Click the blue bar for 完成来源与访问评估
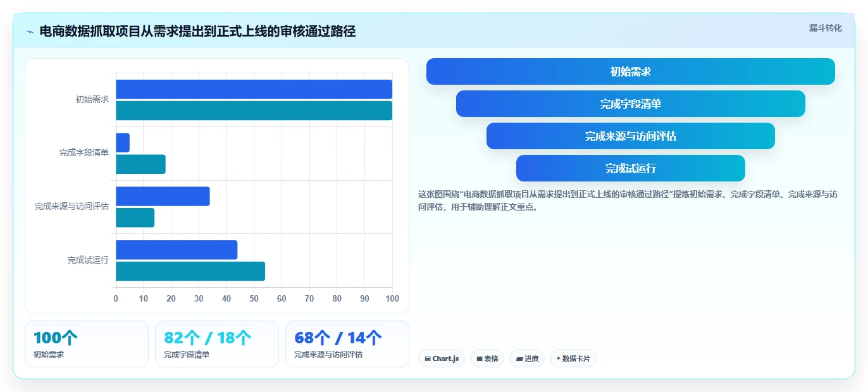 (x=163, y=196)
